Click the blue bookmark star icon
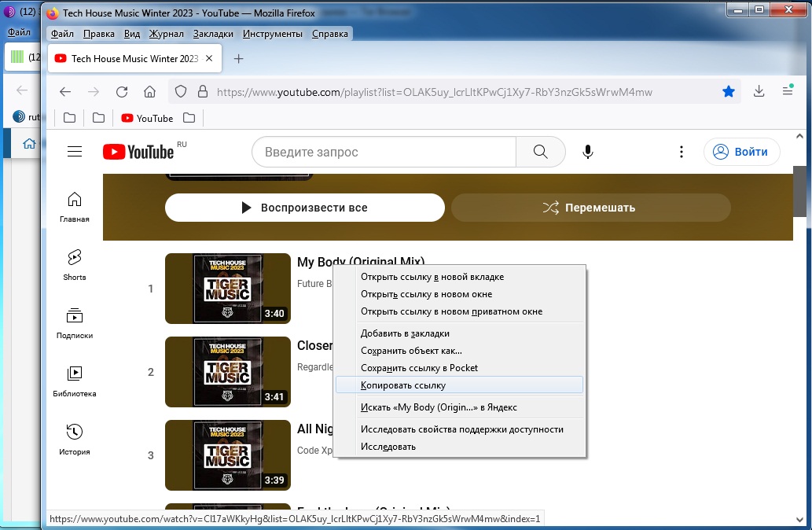The width and height of the screenshot is (812, 530). point(729,91)
